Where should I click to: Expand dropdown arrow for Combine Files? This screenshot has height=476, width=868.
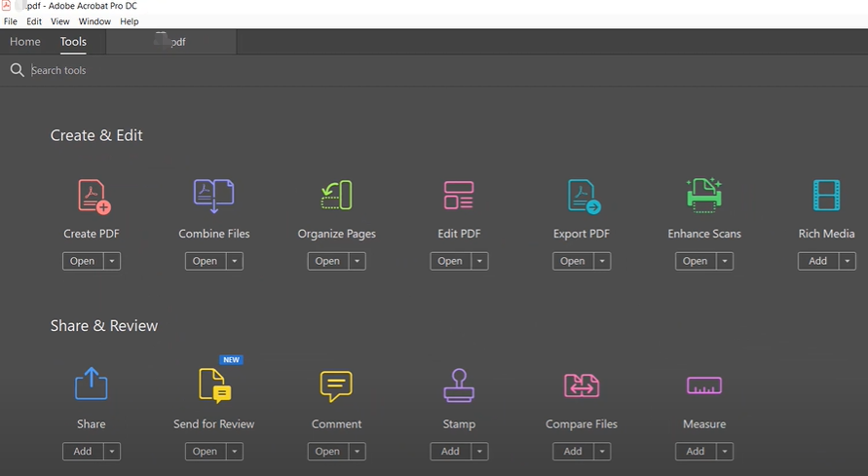point(235,261)
